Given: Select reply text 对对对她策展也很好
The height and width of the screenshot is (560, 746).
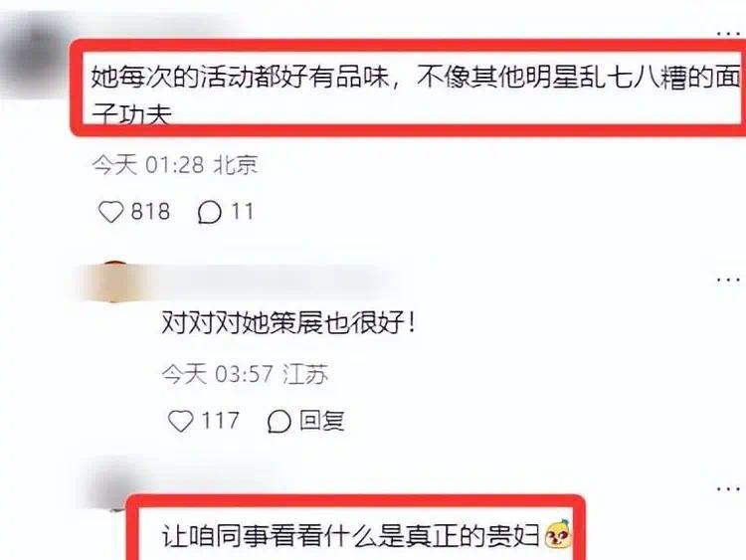Looking at the screenshot, I should tap(288, 324).
